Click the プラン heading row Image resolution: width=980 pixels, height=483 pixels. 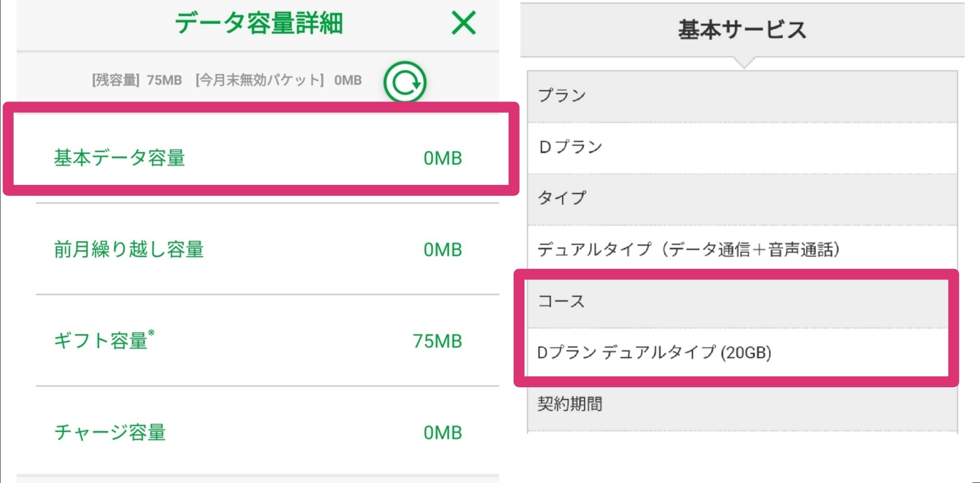point(562,95)
